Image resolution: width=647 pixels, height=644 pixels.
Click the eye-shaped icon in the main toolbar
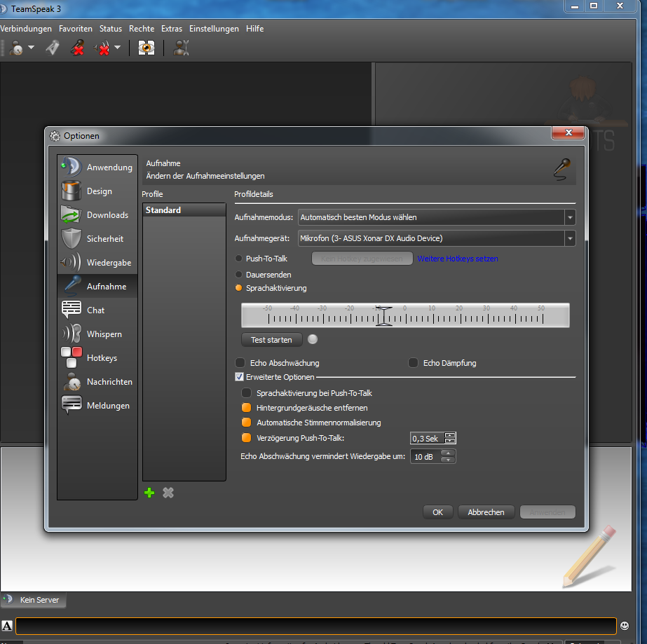(x=146, y=48)
